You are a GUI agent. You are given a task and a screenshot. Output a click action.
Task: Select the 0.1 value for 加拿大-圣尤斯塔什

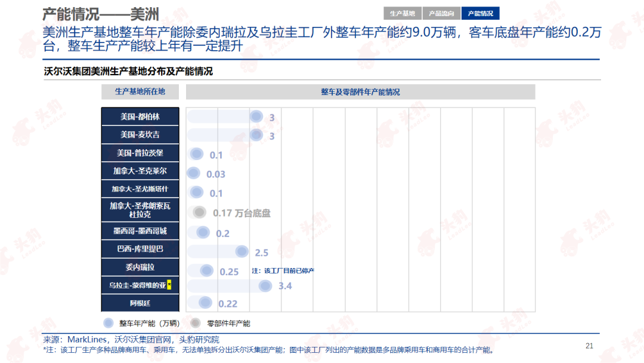216,193
